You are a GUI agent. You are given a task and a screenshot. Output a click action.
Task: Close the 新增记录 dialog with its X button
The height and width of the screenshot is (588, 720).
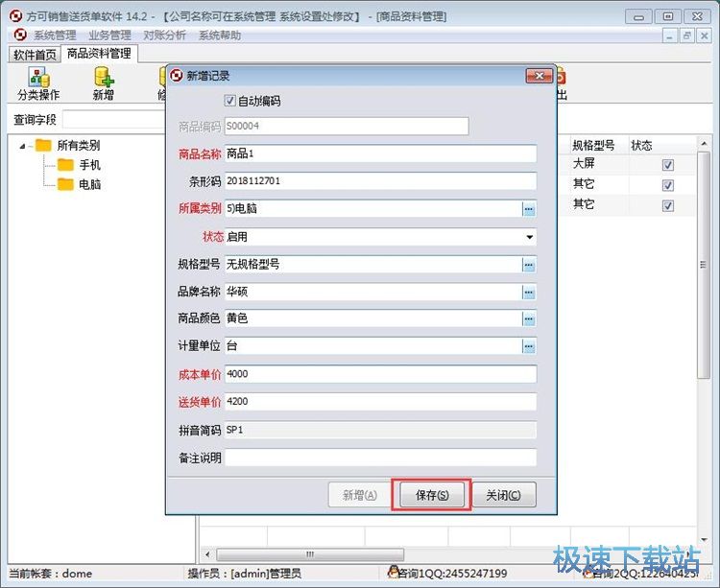pos(540,76)
